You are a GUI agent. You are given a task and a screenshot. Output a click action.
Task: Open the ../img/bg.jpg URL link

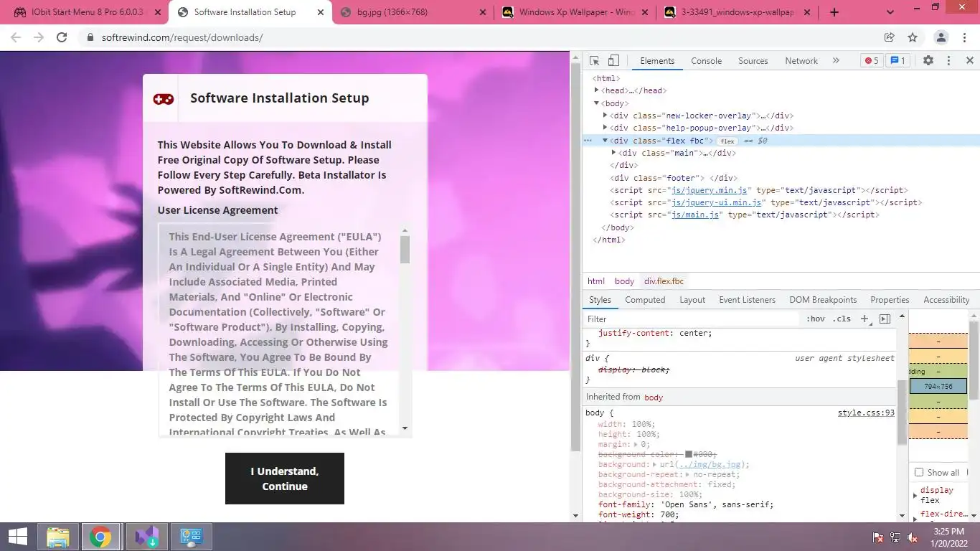[710, 465]
